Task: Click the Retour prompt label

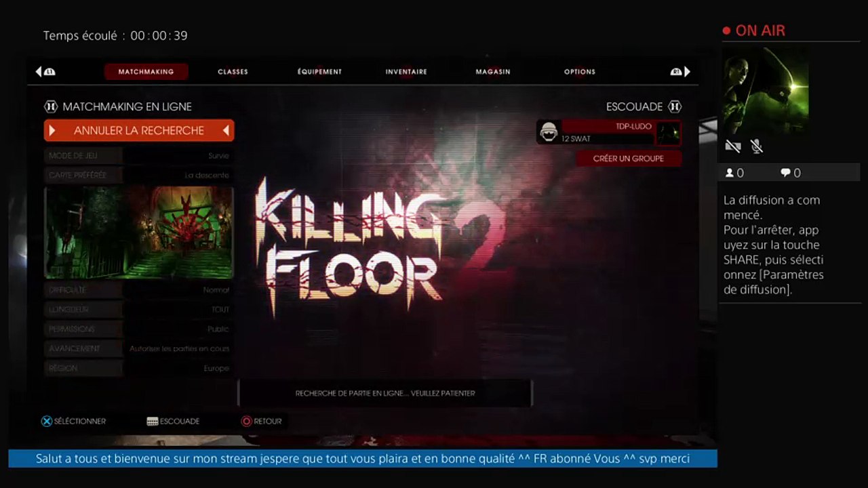Action: [x=268, y=421]
